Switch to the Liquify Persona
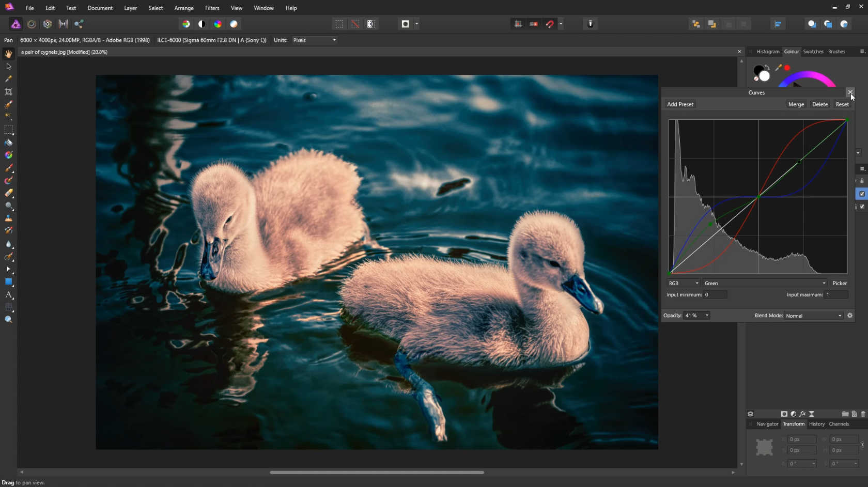The image size is (868, 487). 32,24
